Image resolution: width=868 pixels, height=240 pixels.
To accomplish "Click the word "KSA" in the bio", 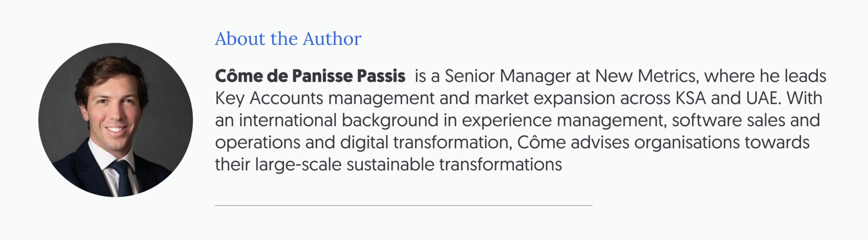I will [x=690, y=98].
